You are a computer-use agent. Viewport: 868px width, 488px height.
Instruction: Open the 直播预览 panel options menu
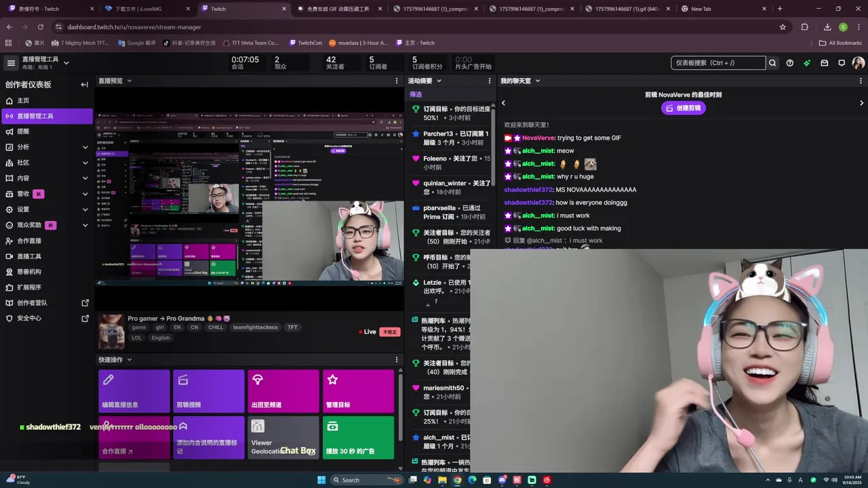(x=397, y=81)
